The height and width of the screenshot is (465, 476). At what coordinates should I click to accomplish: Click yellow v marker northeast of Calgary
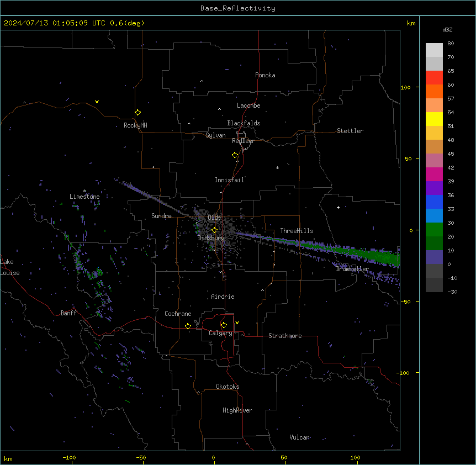click(x=237, y=323)
